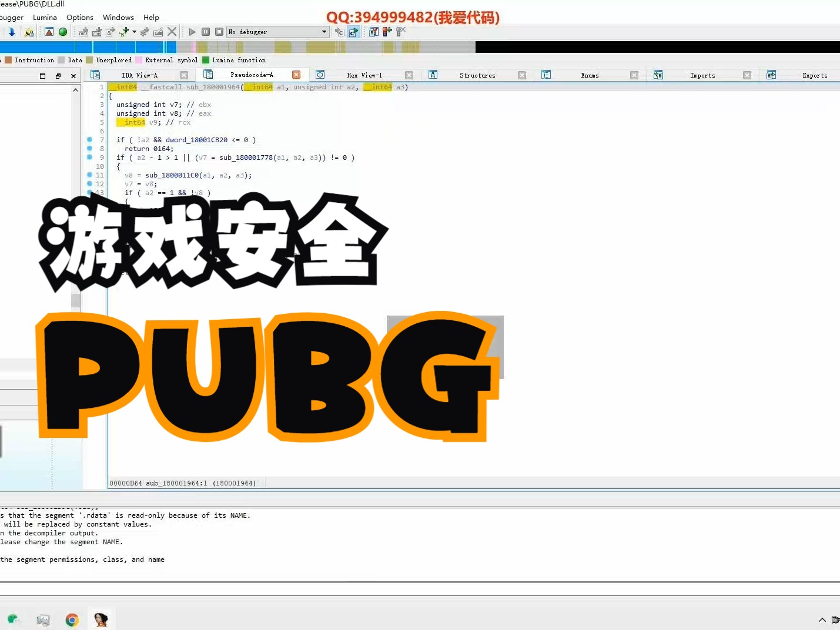
Task: Open the Structures tab
Action: point(477,75)
